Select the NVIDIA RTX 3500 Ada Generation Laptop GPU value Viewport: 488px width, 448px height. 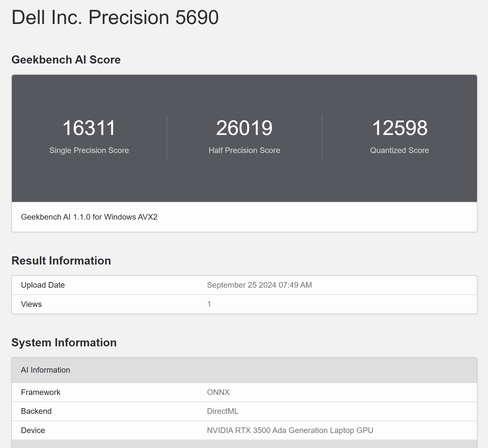[290, 430]
